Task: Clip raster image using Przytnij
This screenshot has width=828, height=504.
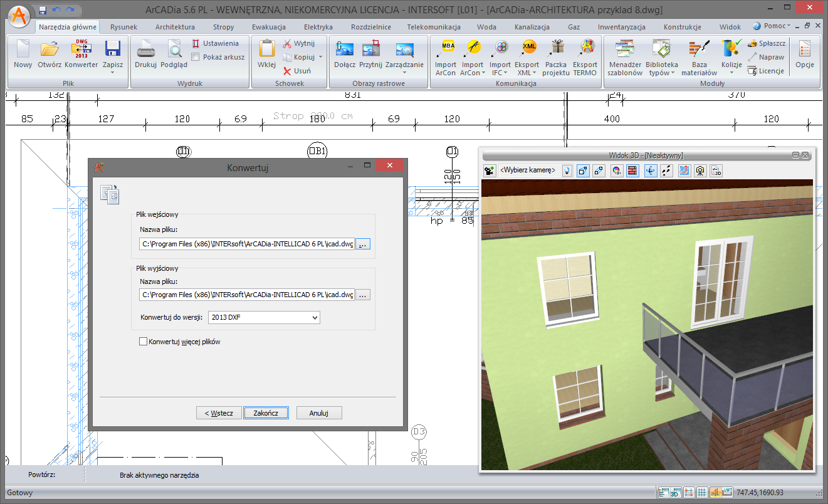Action: click(370, 54)
